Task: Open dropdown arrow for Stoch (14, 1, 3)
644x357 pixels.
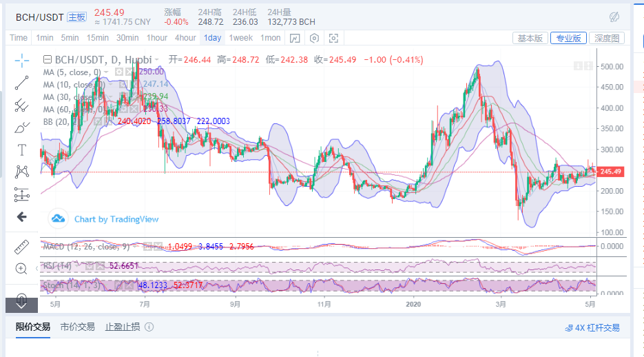Action: (106, 285)
